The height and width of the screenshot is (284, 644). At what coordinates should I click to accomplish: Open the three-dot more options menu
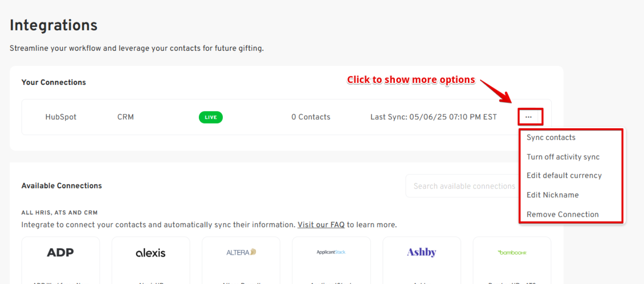coord(528,117)
